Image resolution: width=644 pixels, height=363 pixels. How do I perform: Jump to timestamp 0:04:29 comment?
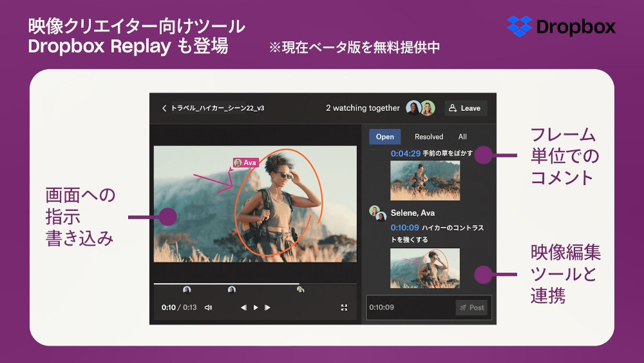point(405,153)
